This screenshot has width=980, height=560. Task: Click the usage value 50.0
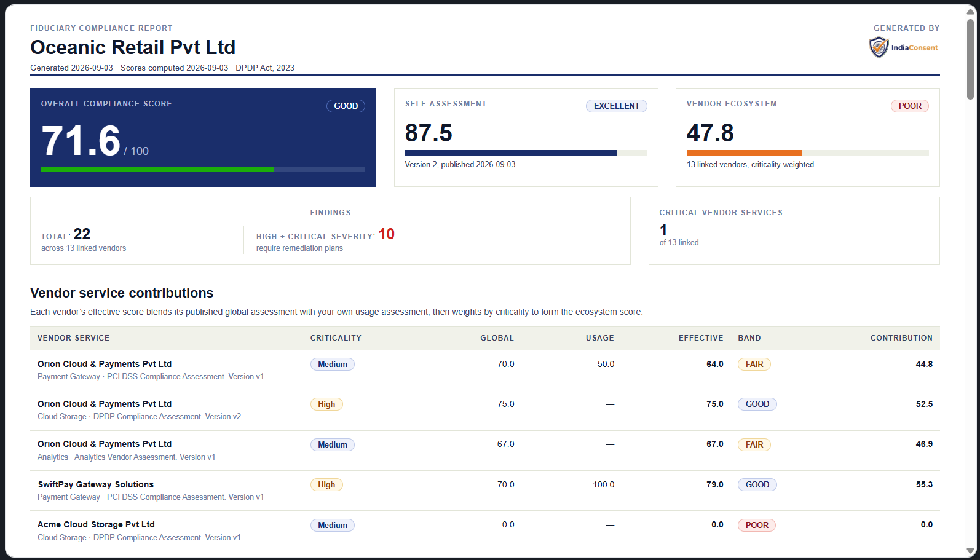(606, 364)
